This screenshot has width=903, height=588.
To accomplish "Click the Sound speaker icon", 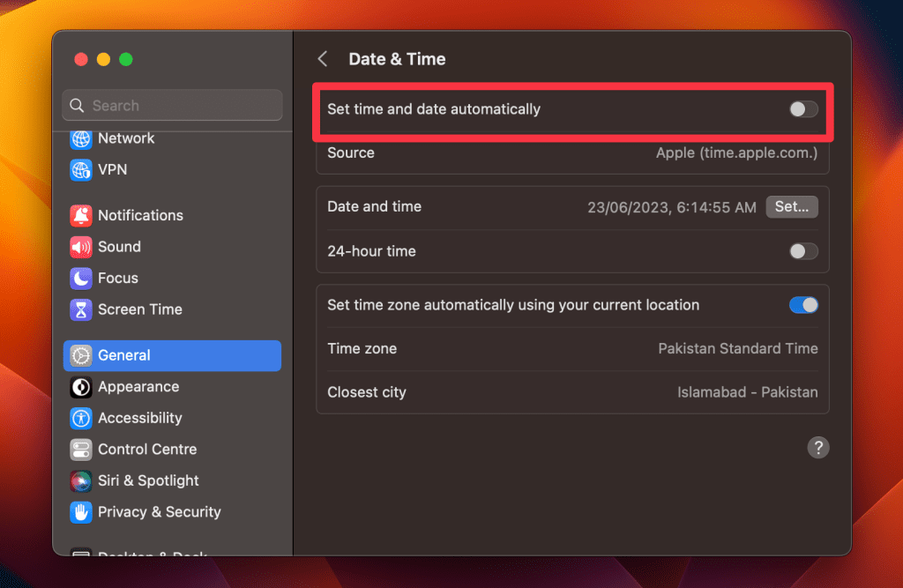I will tap(81, 247).
